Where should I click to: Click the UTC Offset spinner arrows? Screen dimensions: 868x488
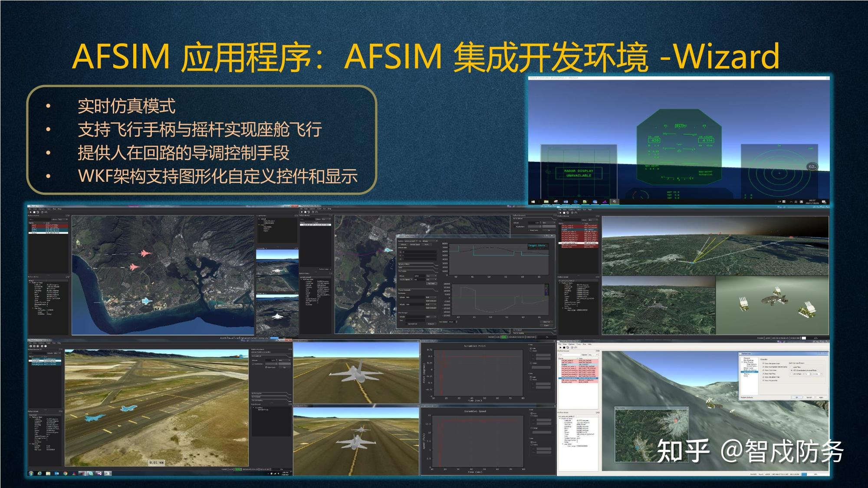click(811, 374)
